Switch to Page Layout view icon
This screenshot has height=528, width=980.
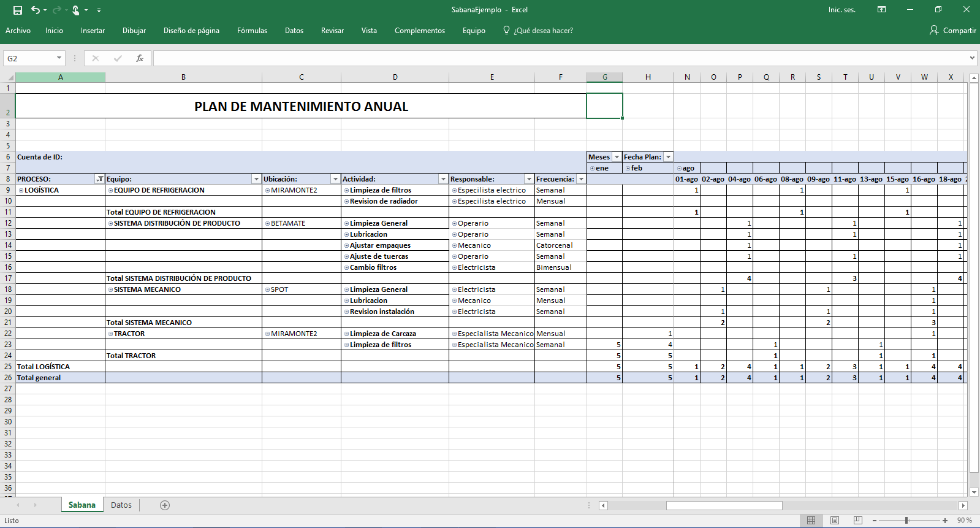(x=834, y=520)
